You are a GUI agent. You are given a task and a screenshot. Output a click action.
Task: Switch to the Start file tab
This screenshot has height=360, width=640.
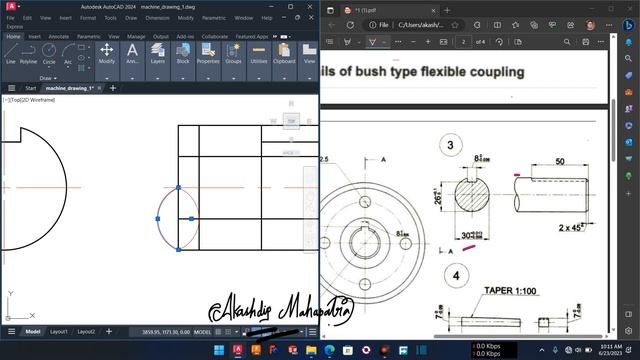(x=31, y=88)
